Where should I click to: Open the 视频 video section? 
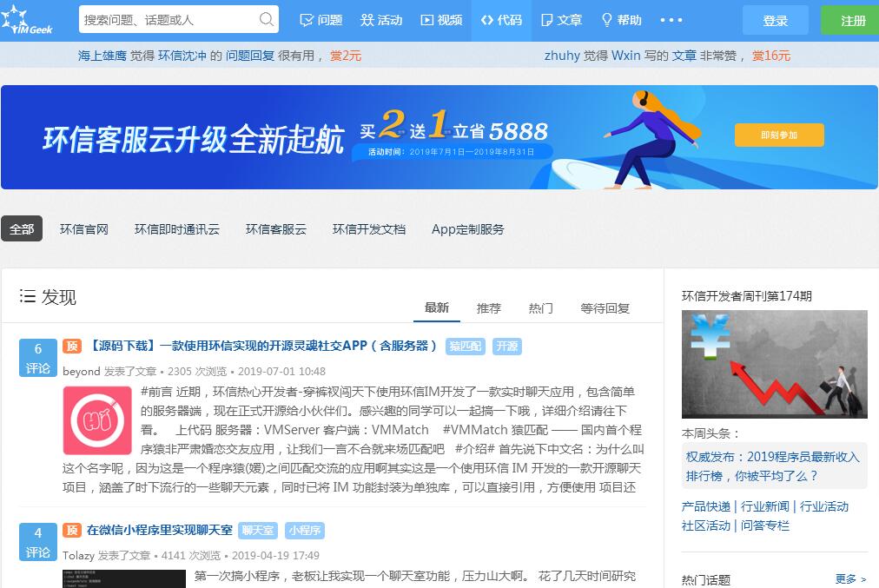coord(441,20)
